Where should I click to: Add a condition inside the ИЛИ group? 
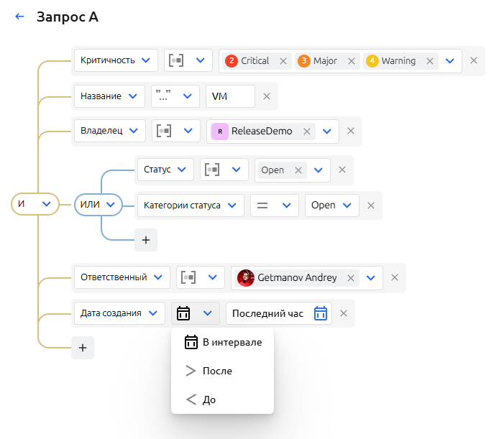click(x=145, y=240)
